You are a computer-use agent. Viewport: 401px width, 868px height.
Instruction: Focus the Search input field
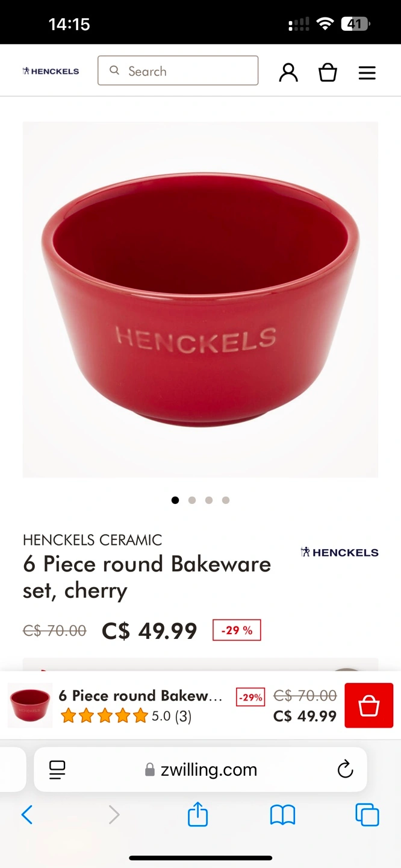(x=178, y=71)
